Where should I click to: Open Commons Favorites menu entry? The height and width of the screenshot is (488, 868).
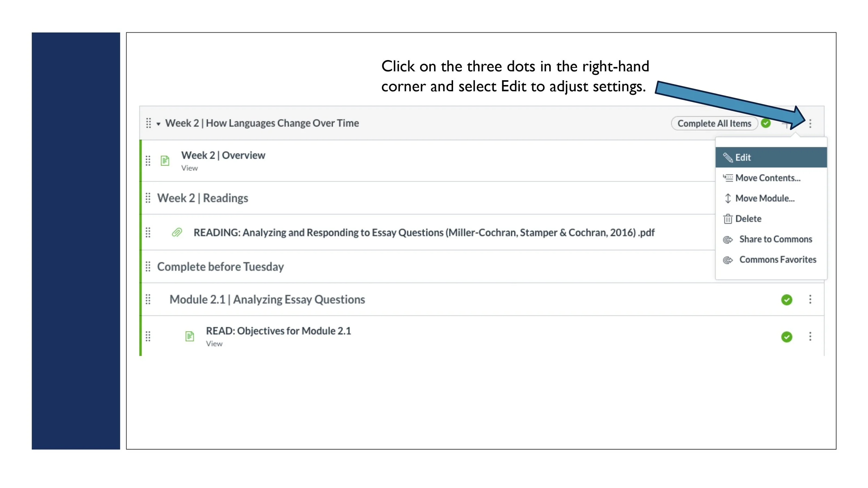[777, 260]
